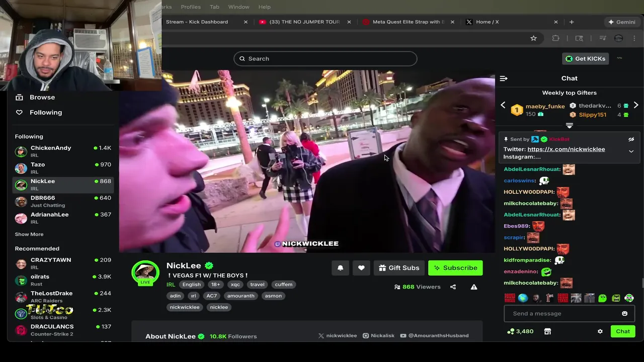Open oilrats Rust channel

click(x=63, y=280)
